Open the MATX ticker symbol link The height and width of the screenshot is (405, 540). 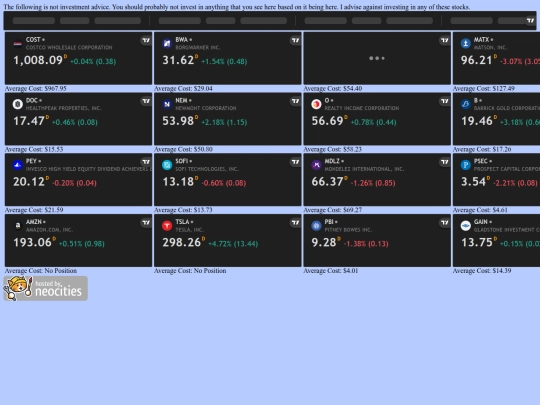point(481,40)
